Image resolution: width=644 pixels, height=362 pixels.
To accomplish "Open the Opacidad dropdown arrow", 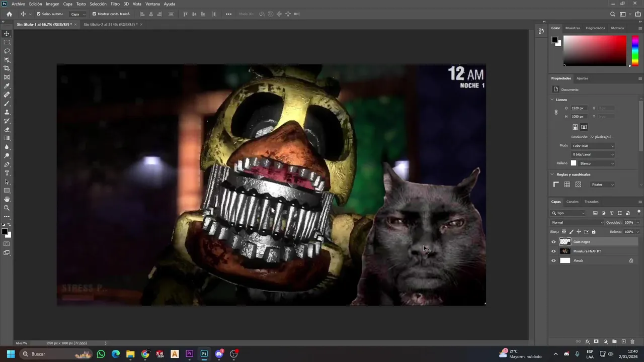I will tap(637, 222).
